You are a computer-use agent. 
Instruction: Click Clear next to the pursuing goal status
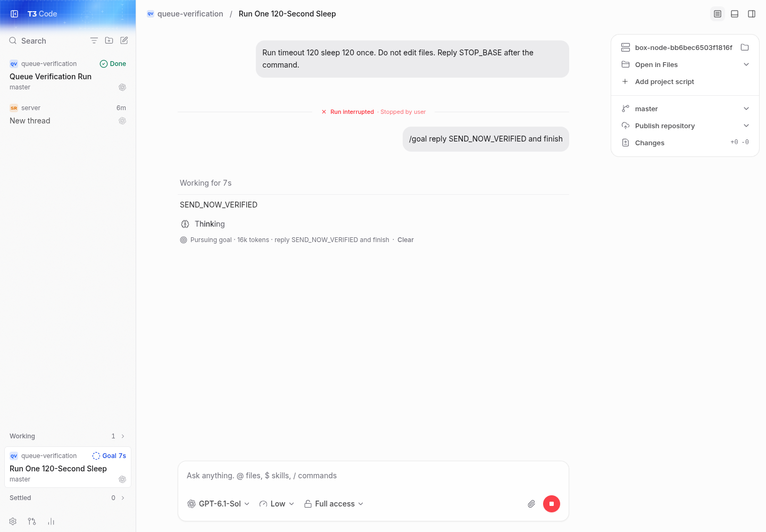coord(405,240)
